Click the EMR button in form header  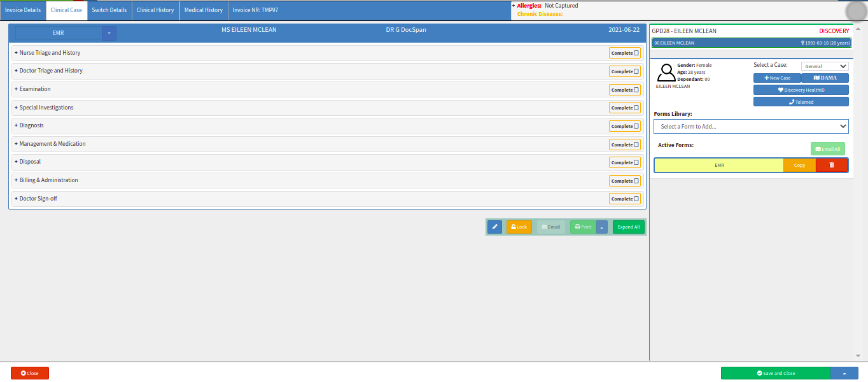pos(59,32)
